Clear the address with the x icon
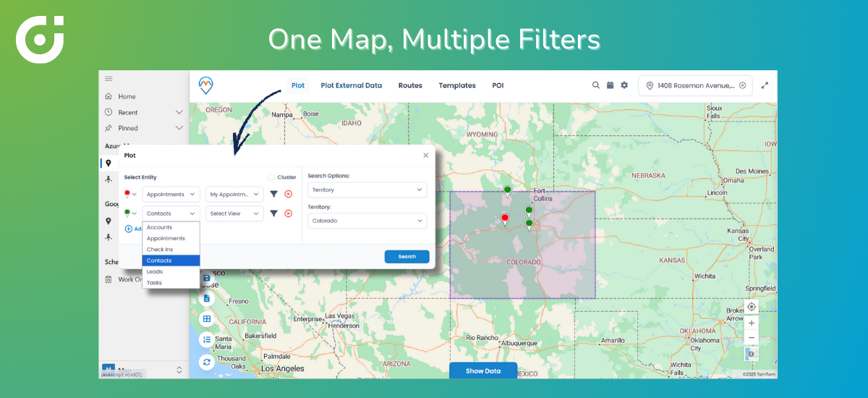868x398 pixels. click(742, 85)
